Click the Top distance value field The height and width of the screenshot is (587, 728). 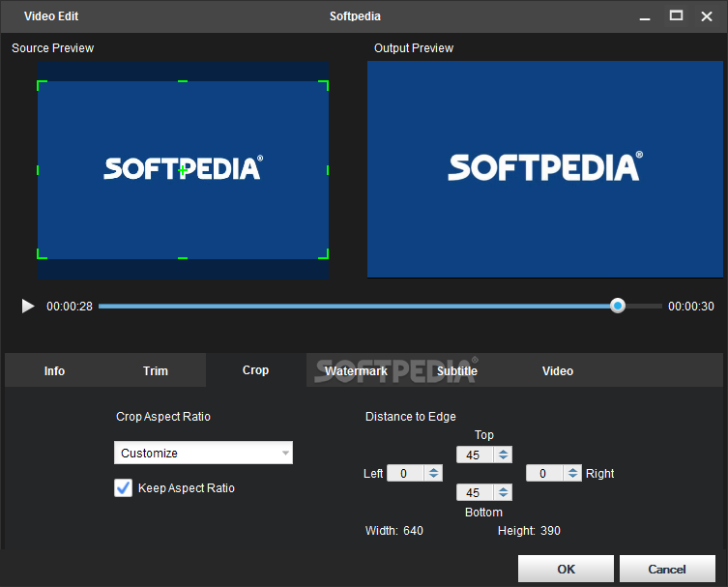(475, 455)
